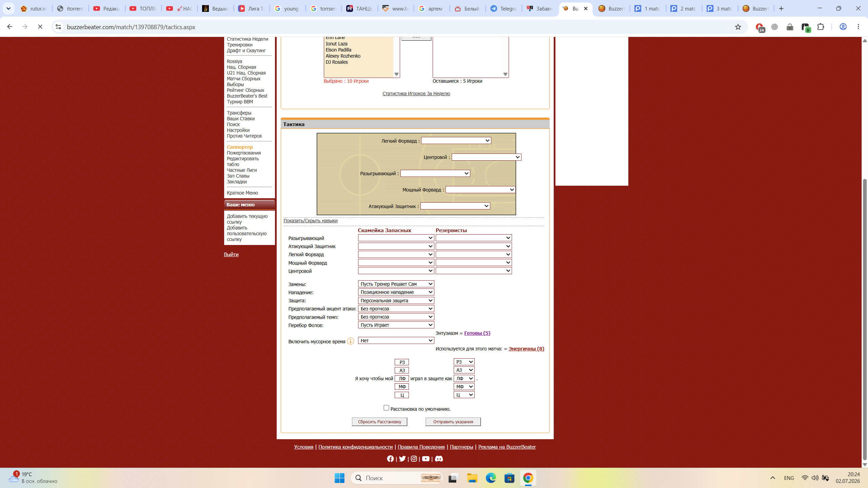
Task: Enable the default lineup checkbox
Action: (386, 408)
